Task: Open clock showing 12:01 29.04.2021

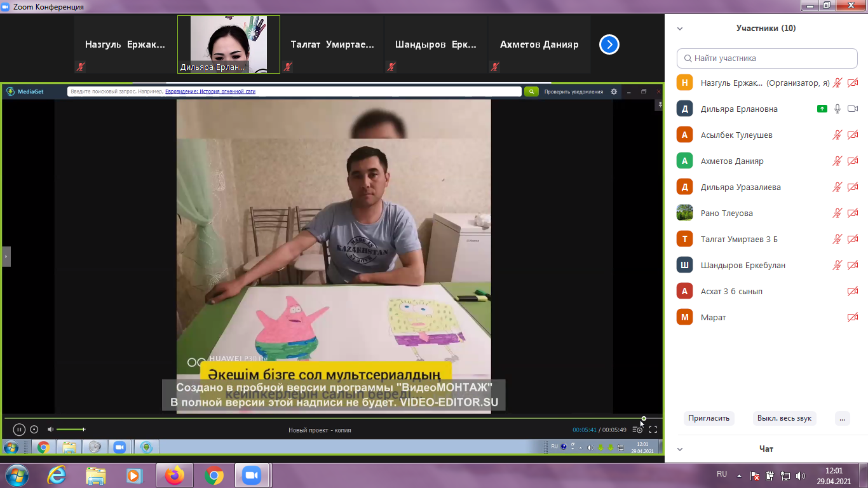Action: 834,476
